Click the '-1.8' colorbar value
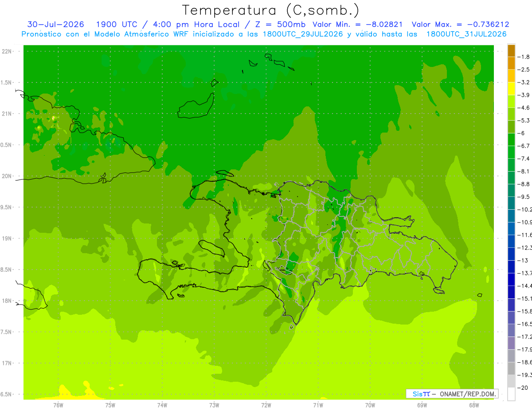Image resolution: width=532 pixels, height=411 pixels. [524, 57]
